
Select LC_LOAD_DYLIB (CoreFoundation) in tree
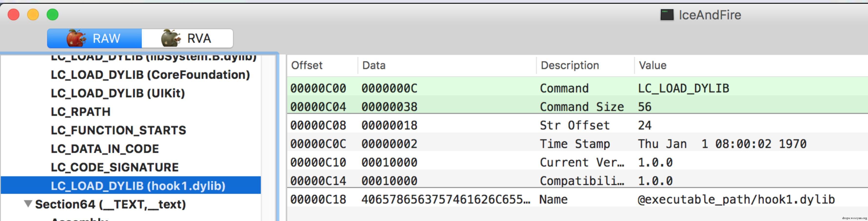tap(150, 75)
